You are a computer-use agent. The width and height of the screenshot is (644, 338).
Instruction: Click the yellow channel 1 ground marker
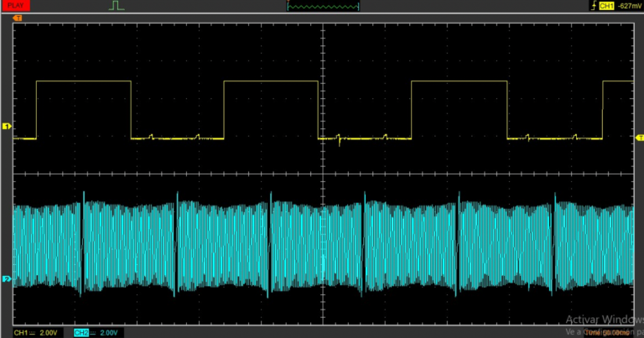point(7,126)
